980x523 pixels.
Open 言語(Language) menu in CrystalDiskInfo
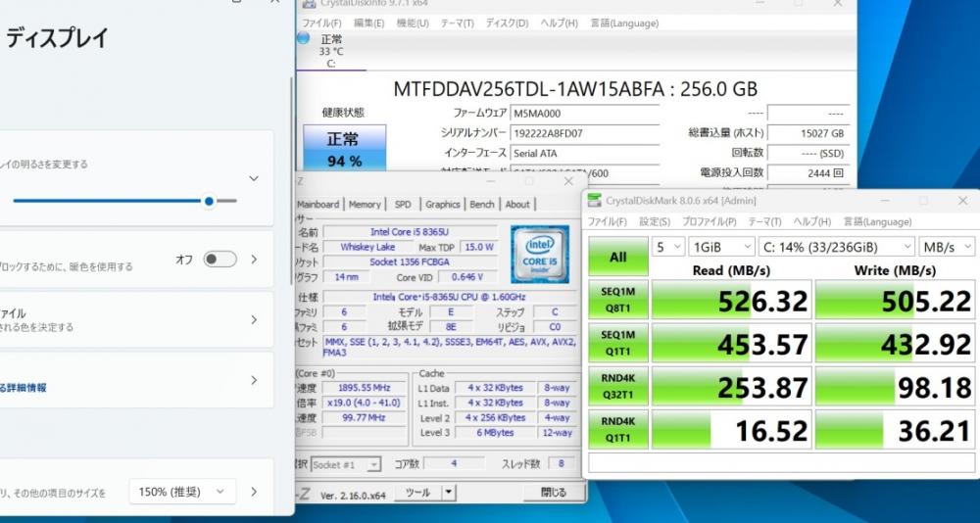click(624, 24)
